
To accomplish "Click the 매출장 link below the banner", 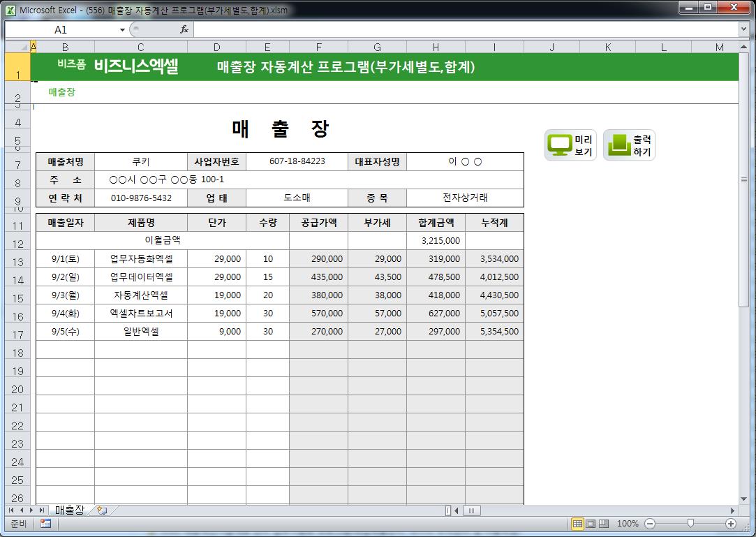I will click(62, 92).
